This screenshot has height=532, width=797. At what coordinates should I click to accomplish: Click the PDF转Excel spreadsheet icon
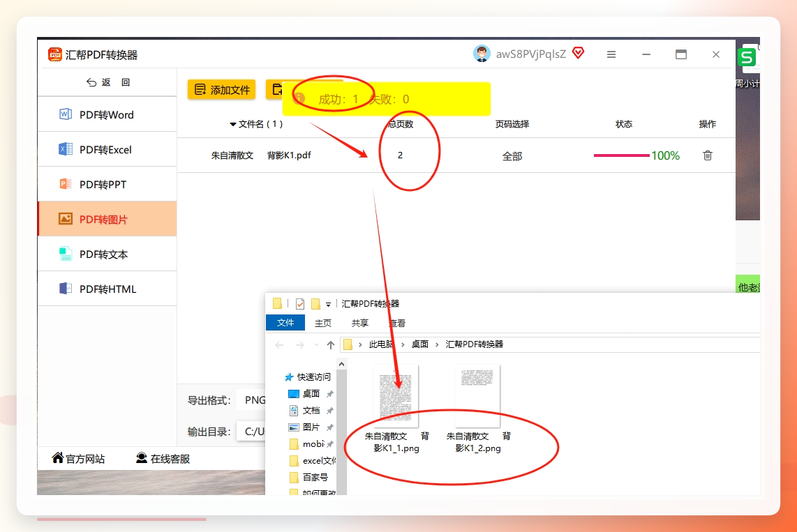[x=66, y=149]
